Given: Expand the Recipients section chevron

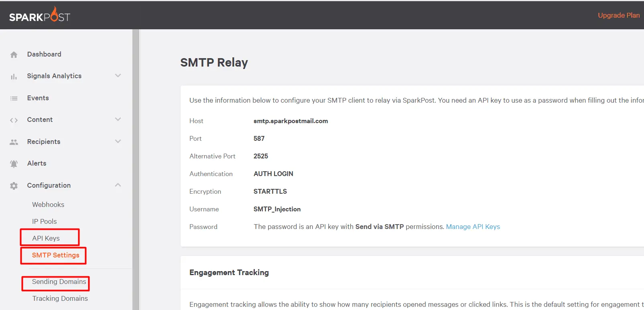Looking at the screenshot, I should tap(118, 141).
